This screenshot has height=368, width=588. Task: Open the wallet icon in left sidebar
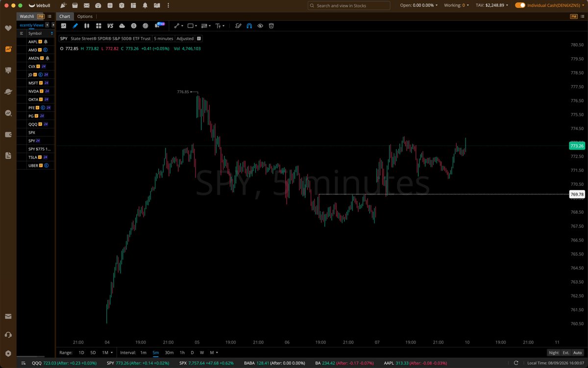click(8, 134)
